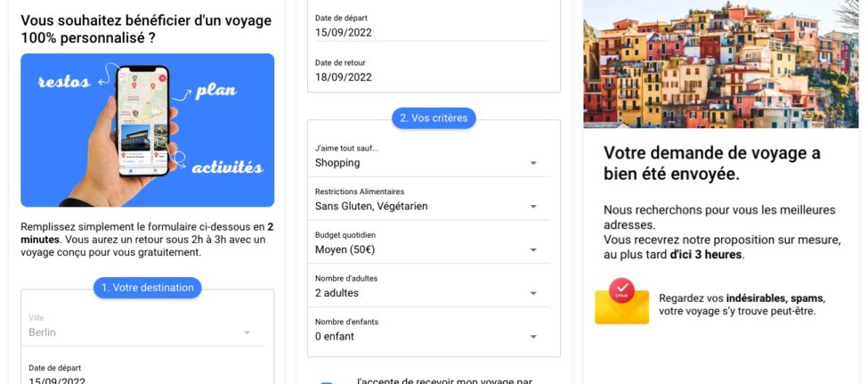Click the 'Moyen (50€)' value
Image resolution: width=868 pixels, height=384 pixels.
345,249
